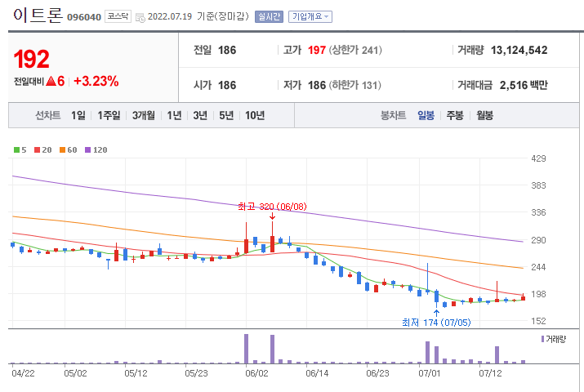Click the 244 price axis label
584x392 pixels.
tap(538, 267)
